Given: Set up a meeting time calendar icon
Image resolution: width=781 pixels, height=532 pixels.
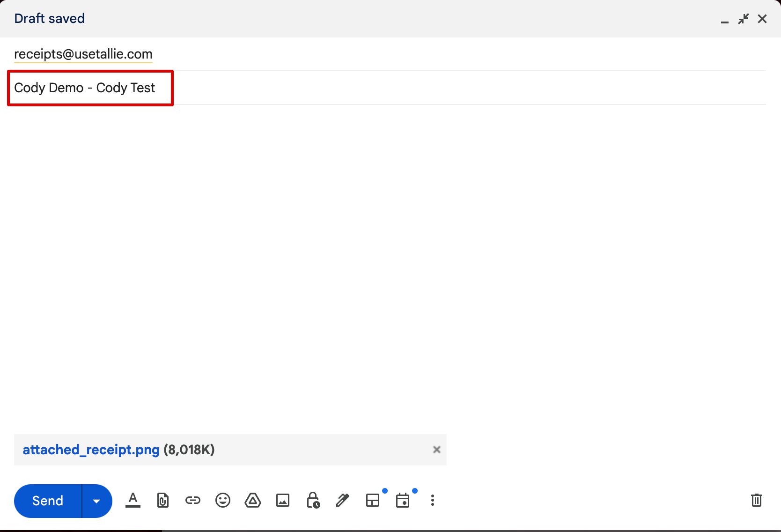Looking at the screenshot, I should pyautogui.click(x=403, y=500).
